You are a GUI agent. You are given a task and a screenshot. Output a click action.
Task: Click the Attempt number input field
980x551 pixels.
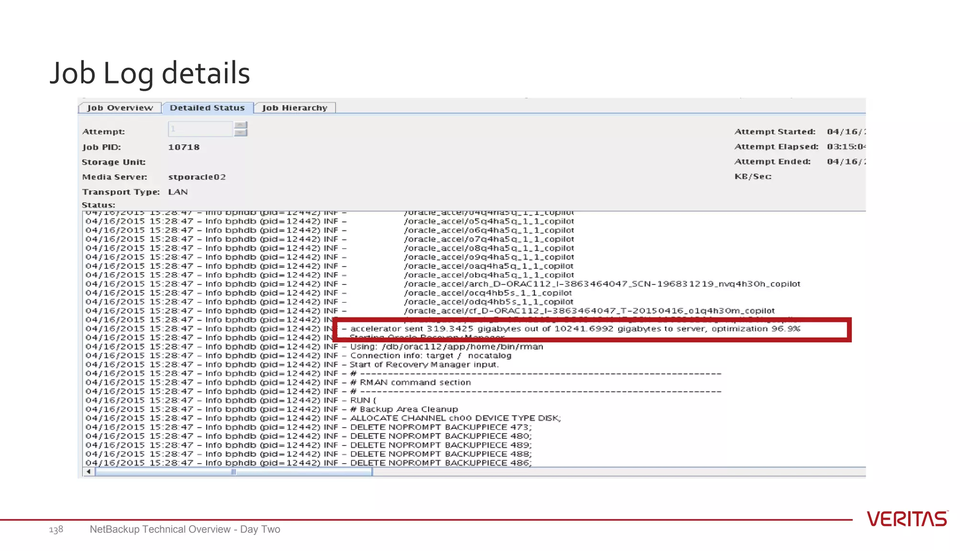pos(200,129)
